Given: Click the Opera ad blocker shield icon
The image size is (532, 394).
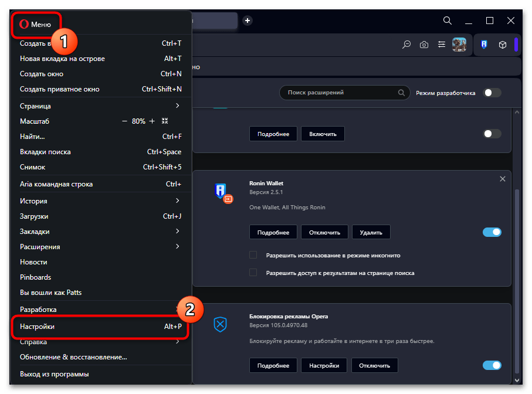Looking at the screenshot, I should (x=220, y=324).
